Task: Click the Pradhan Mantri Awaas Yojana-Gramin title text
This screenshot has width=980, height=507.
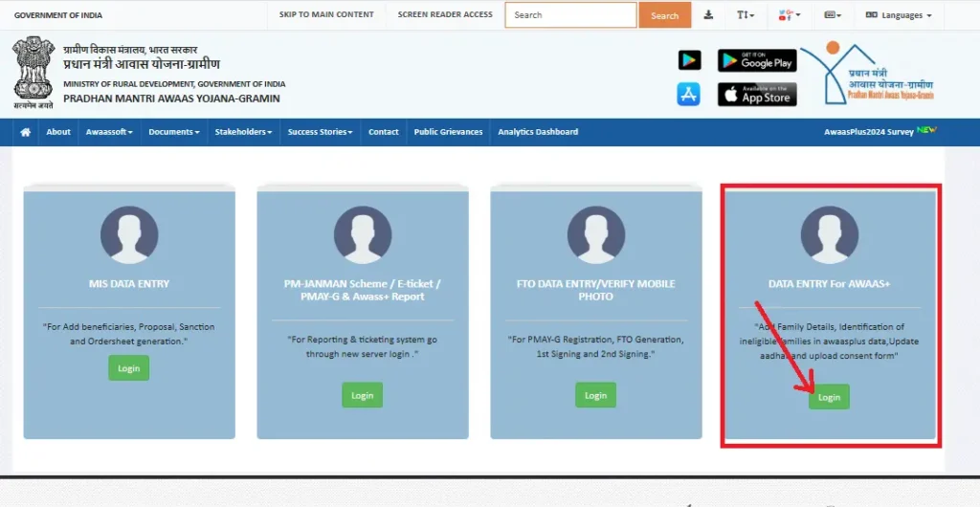Action: (172, 99)
